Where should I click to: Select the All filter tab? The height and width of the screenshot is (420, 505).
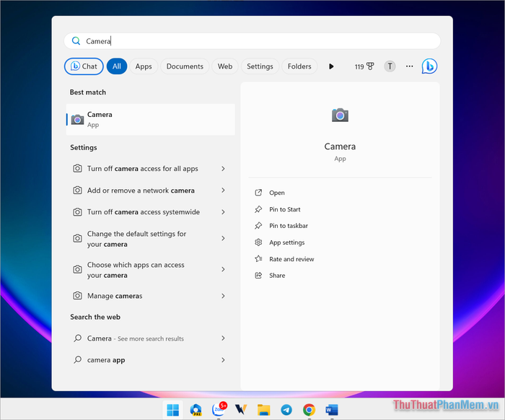point(117,66)
